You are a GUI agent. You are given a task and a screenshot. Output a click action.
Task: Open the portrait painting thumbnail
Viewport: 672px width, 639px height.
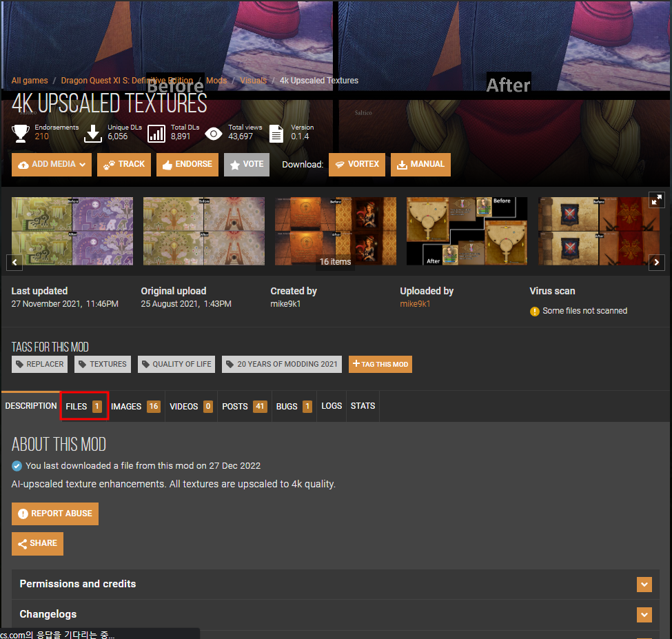click(x=336, y=231)
